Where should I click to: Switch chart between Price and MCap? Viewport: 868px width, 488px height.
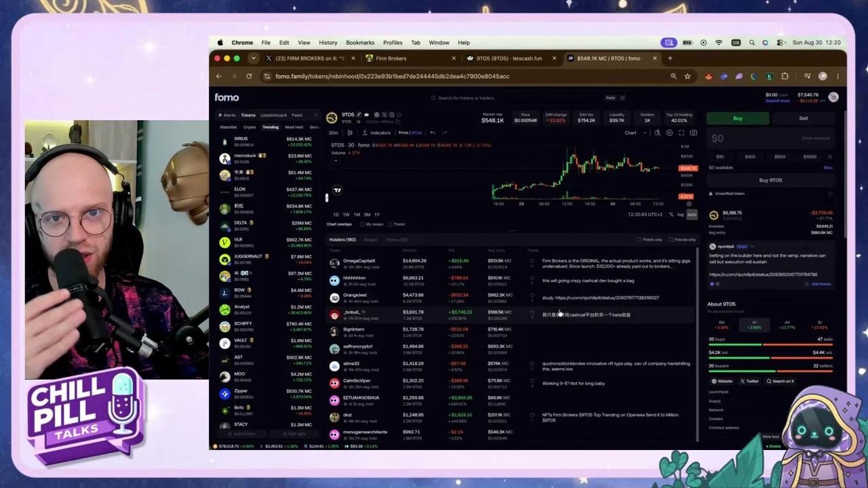click(x=410, y=133)
